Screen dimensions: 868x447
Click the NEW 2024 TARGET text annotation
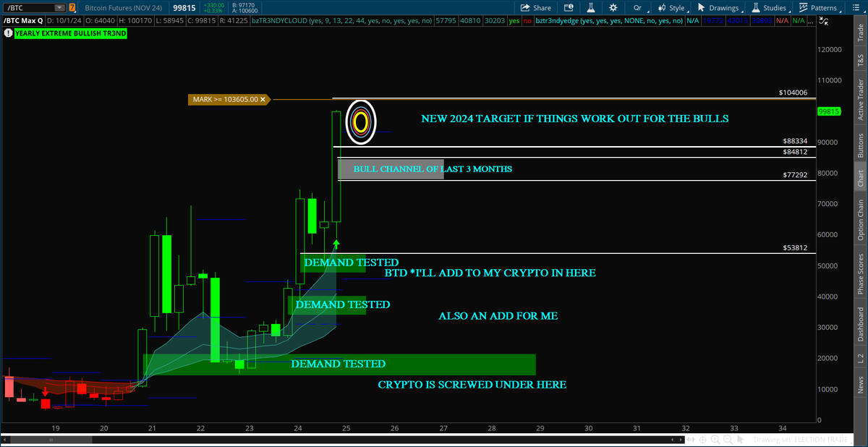pos(575,119)
